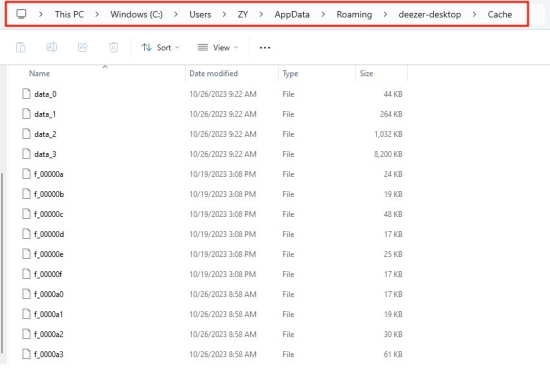Image resolution: width=550 pixels, height=372 pixels.
Task: Go to Users breadcrumb folder
Action: pyautogui.click(x=200, y=14)
